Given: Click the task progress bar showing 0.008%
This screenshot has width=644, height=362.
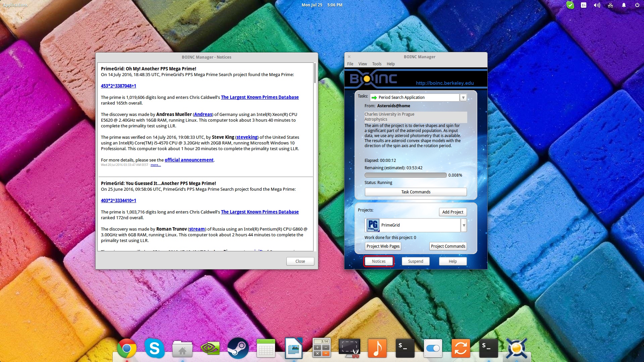Looking at the screenshot, I should click(405, 175).
